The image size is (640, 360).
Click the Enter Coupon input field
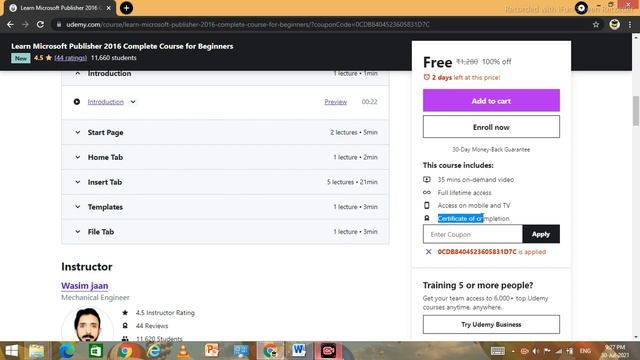tap(473, 234)
